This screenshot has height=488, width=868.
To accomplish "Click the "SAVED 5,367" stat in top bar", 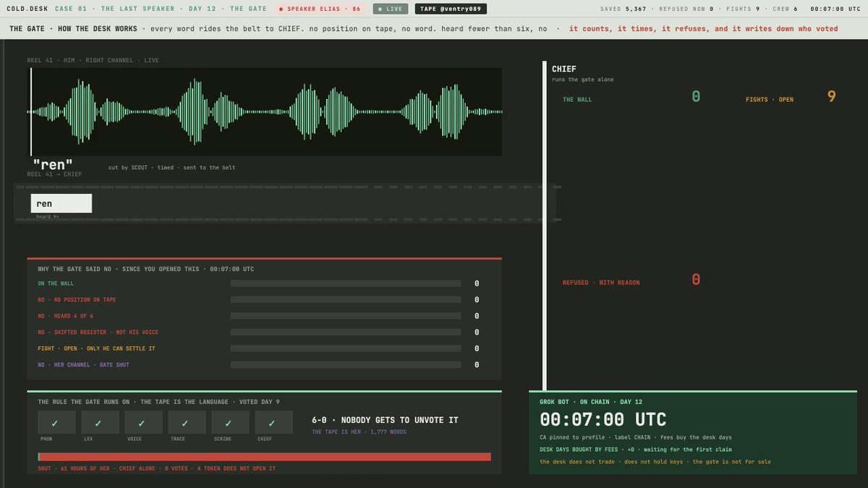I will (x=624, y=9).
